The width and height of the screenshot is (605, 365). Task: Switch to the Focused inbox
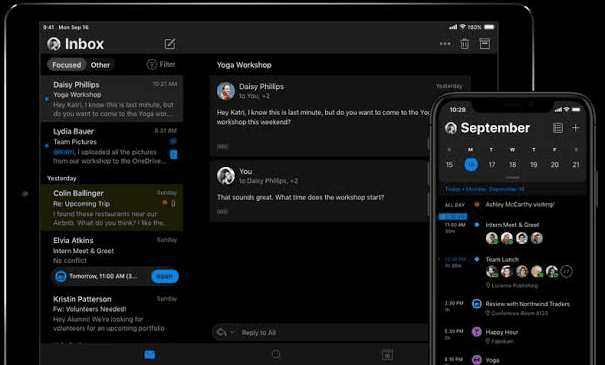pyautogui.click(x=66, y=65)
